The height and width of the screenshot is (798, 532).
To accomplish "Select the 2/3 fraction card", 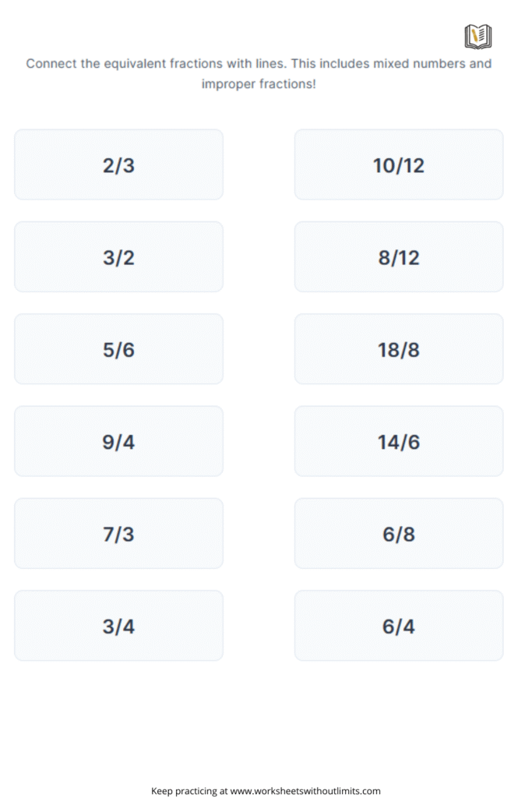I will (x=118, y=164).
